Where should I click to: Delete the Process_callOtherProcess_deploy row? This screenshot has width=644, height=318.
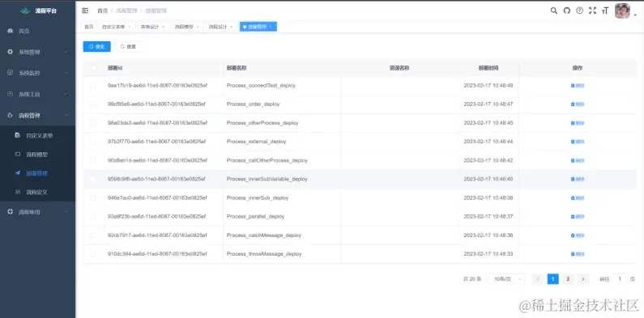[578, 160]
